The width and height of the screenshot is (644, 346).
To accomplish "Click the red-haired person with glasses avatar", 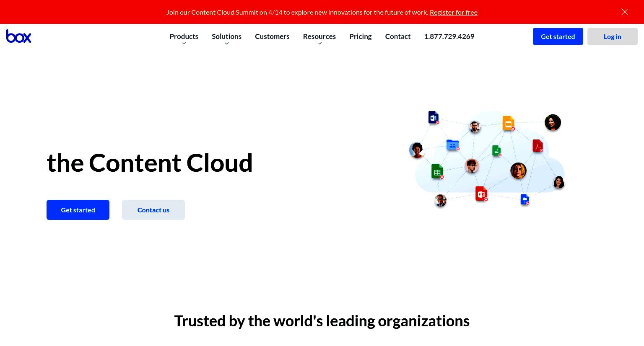I will point(472,166).
